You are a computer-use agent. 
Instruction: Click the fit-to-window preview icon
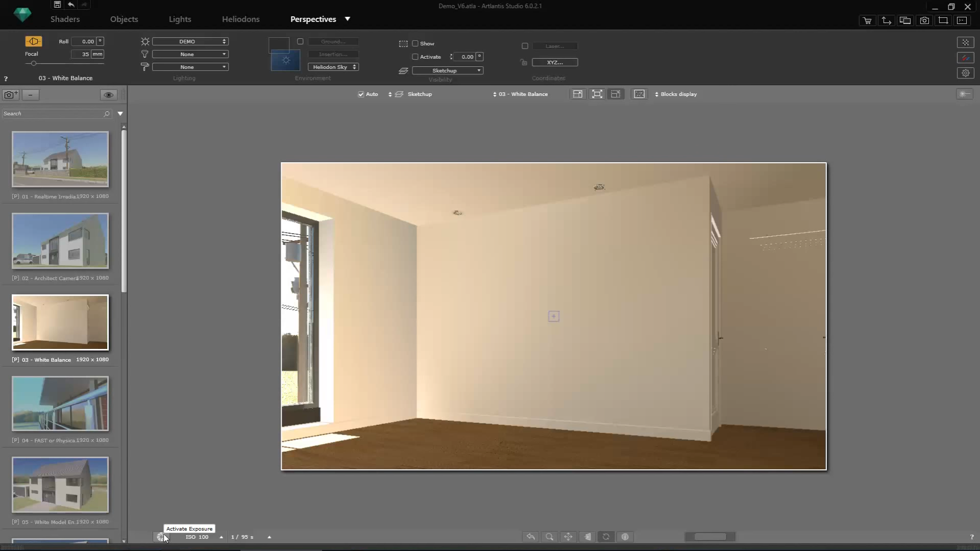[597, 94]
